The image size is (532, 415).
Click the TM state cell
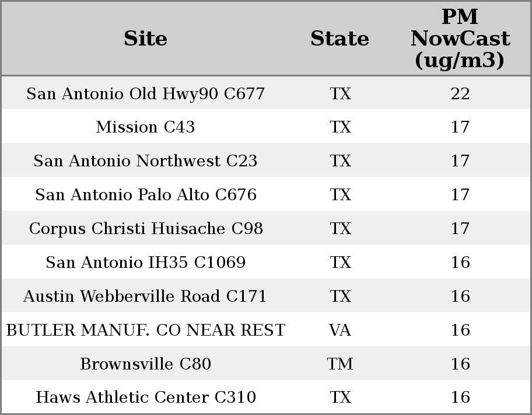339,364
